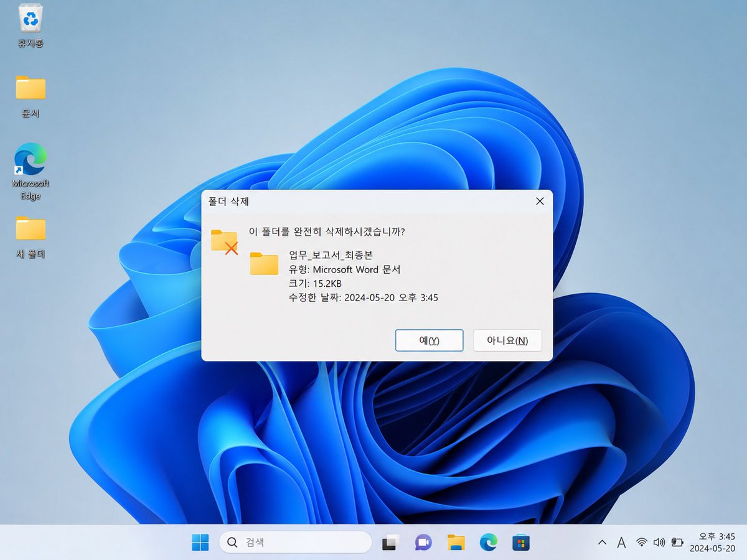747x560 pixels.
Task: Click the 업무_보고서_최종본 name text
Action: click(331, 254)
